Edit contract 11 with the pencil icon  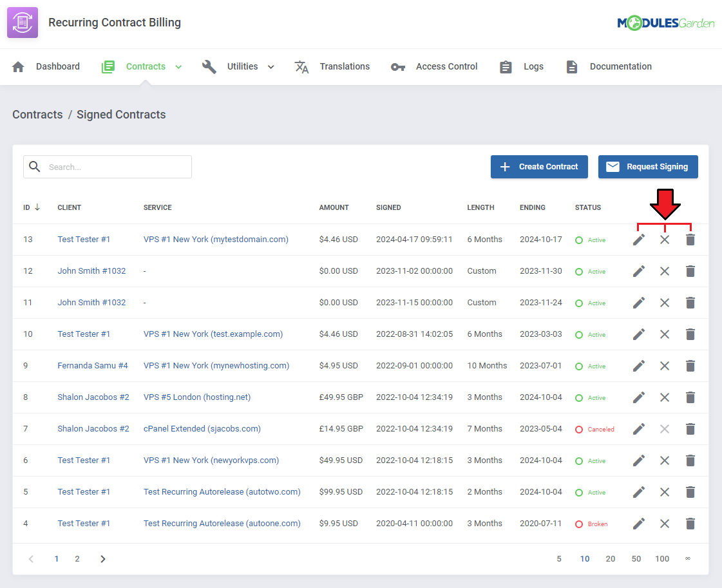coord(639,303)
